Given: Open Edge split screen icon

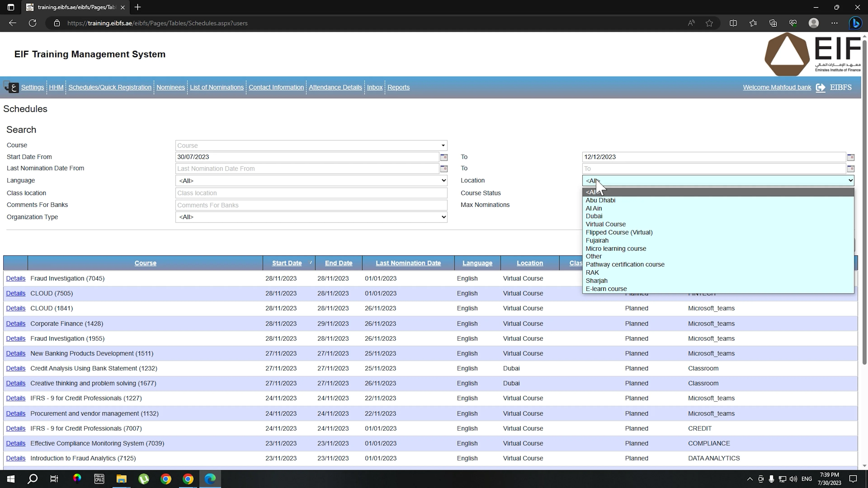Looking at the screenshot, I should point(733,23).
